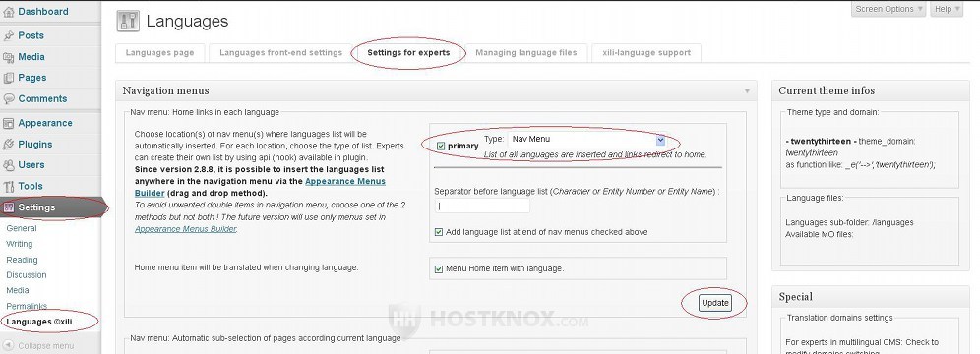This screenshot has height=354, width=980.
Task: Open Reading settings submenu
Action: point(22,260)
